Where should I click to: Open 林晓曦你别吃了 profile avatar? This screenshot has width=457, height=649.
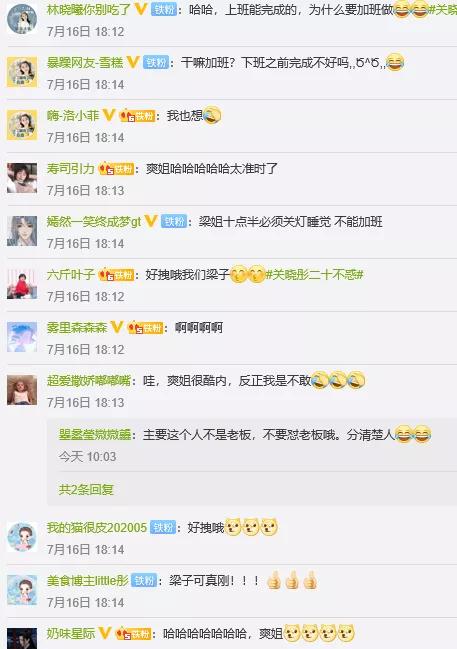click(x=22, y=19)
